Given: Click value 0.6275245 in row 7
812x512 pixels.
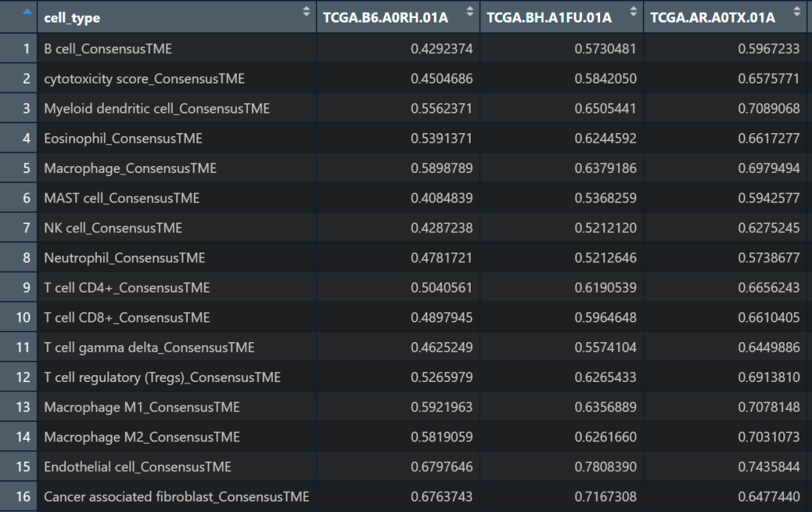Looking at the screenshot, I should pyautogui.click(x=769, y=229).
